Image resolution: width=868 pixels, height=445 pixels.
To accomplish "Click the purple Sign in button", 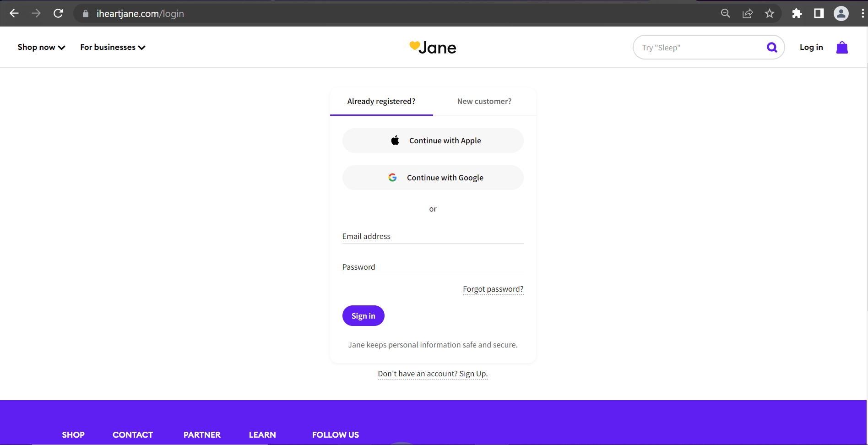I will [x=363, y=316].
